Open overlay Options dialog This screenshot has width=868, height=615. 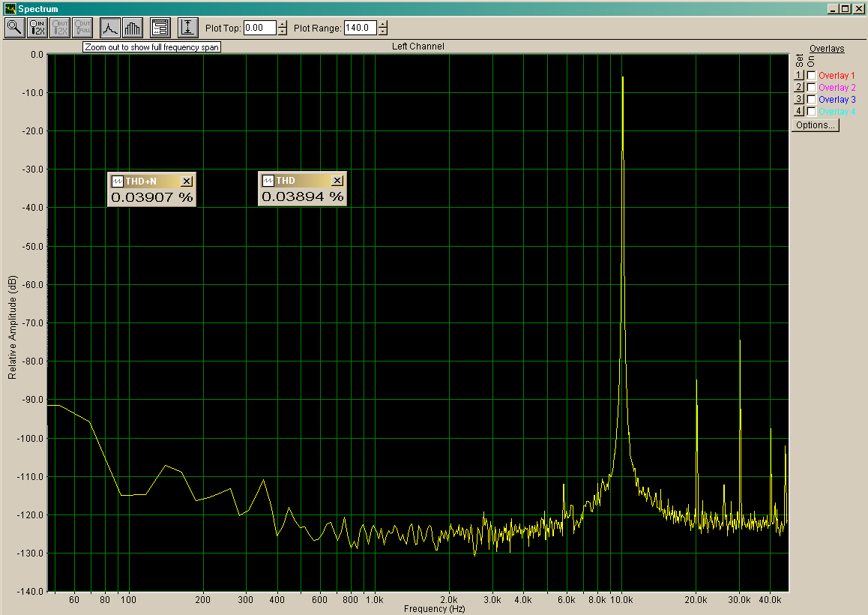816,125
